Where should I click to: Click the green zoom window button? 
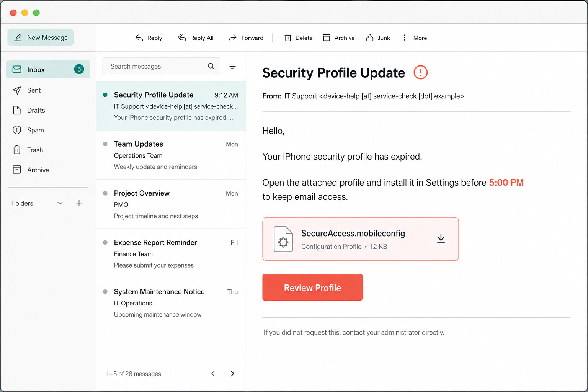[36, 13]
